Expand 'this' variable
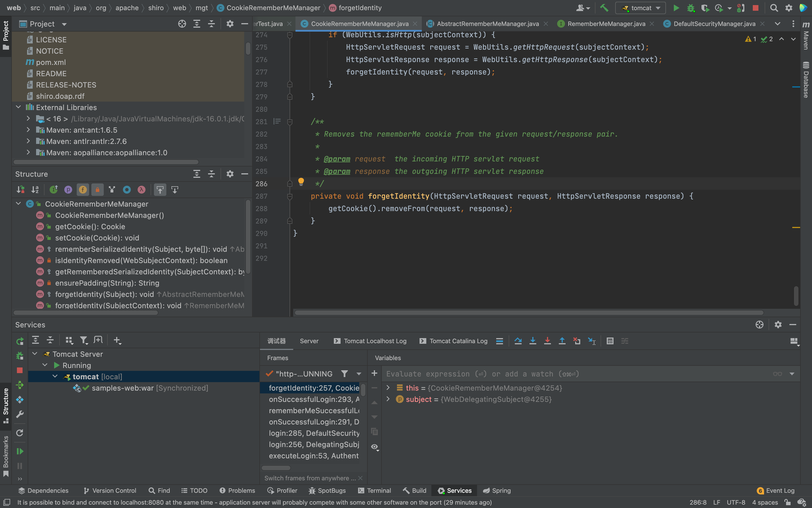 [x=388, y=388]
